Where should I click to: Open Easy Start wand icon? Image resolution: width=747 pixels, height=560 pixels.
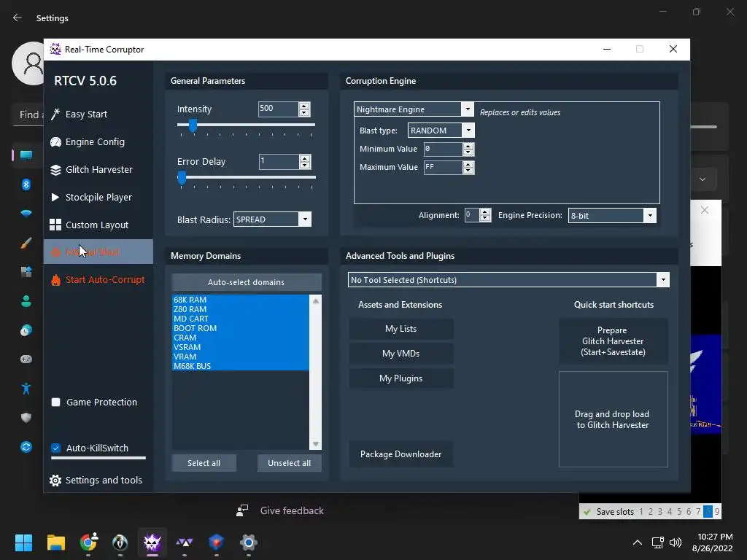[x=55, y=114]
